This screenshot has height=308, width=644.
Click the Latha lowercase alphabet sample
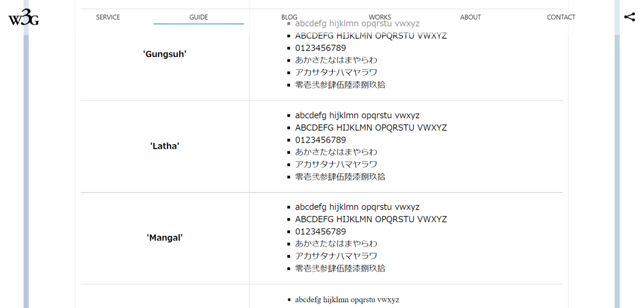coord(357,115)
